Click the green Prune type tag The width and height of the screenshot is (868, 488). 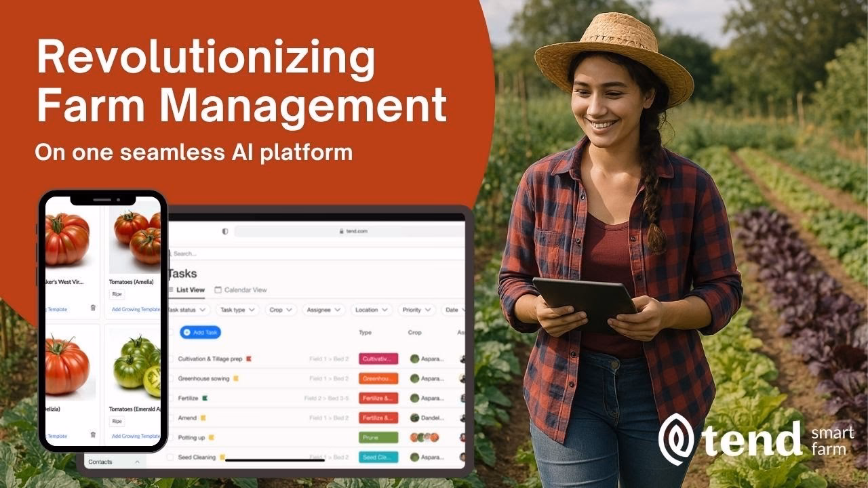(378, 438)
